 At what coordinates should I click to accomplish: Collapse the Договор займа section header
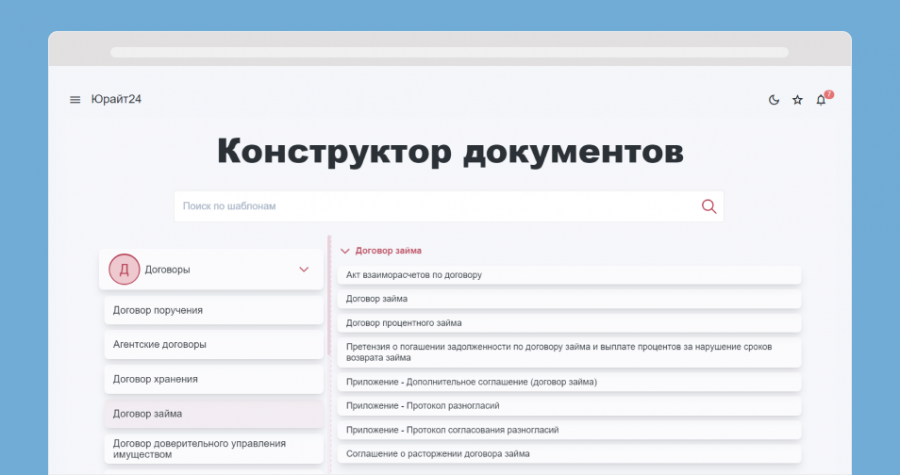[x=381, y=251]
